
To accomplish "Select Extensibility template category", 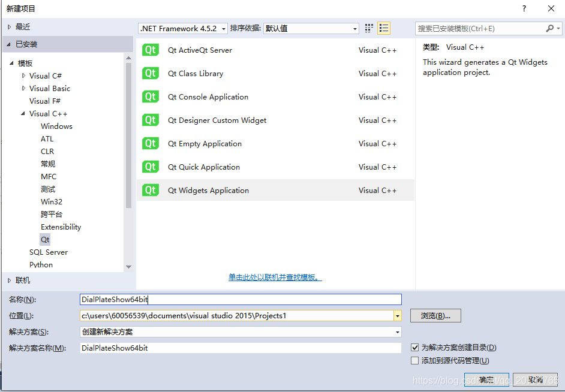I will [61, 227].
